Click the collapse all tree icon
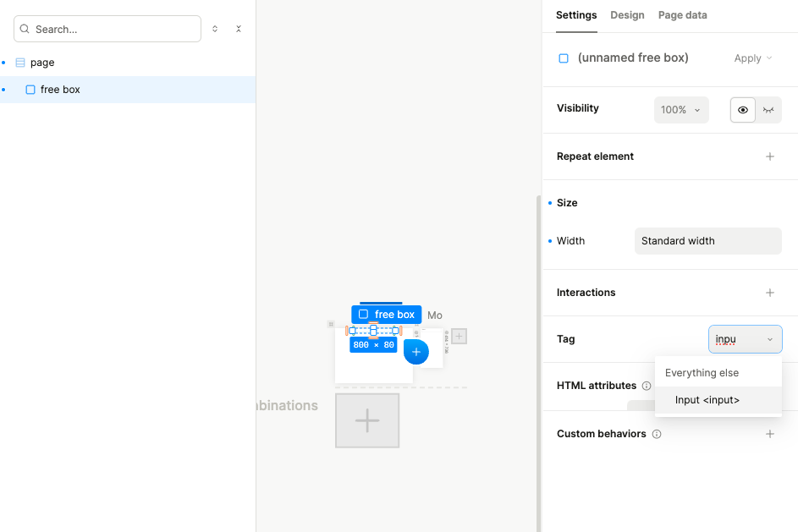This screenshot has width=798, height=532. pos(239,29)
